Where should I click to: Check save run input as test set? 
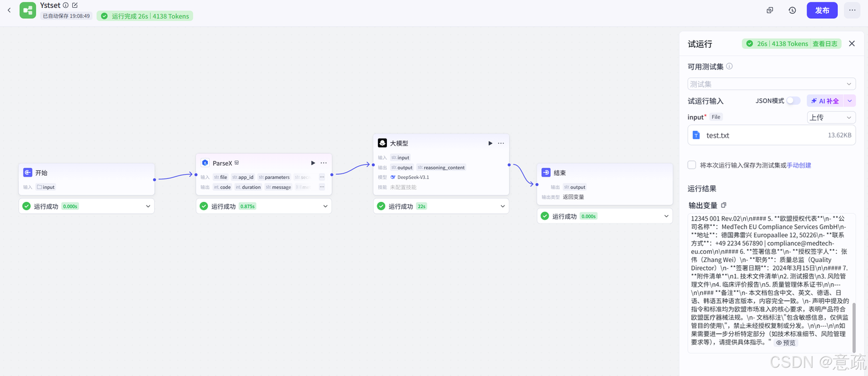pos(692,165)
